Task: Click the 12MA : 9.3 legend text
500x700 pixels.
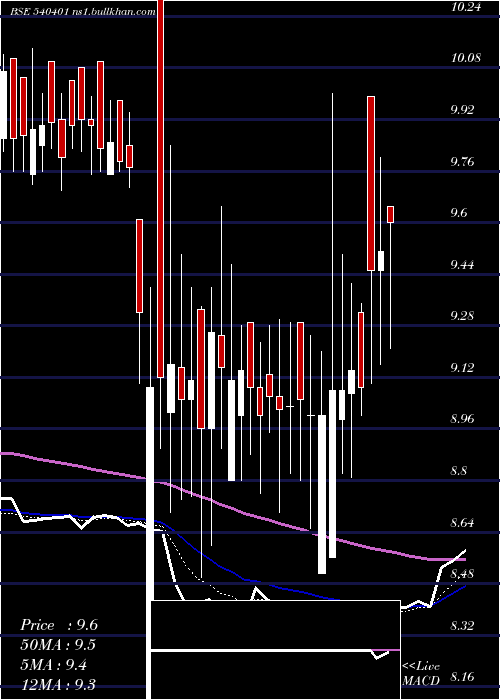Action: 58,684
